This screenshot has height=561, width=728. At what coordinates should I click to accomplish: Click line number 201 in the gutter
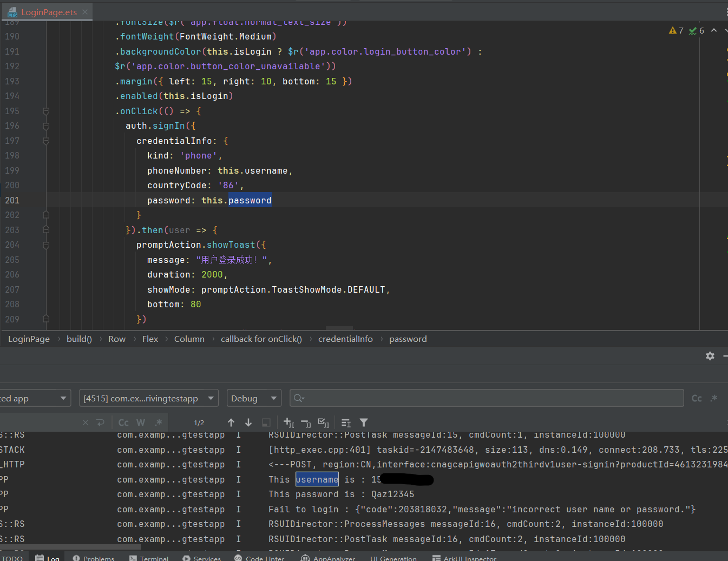coord(12,200)
